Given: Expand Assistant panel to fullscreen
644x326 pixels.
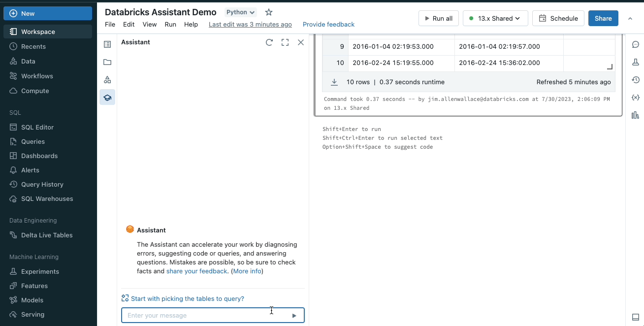Looking at the screenshot, I should click(x=285, y=42).
